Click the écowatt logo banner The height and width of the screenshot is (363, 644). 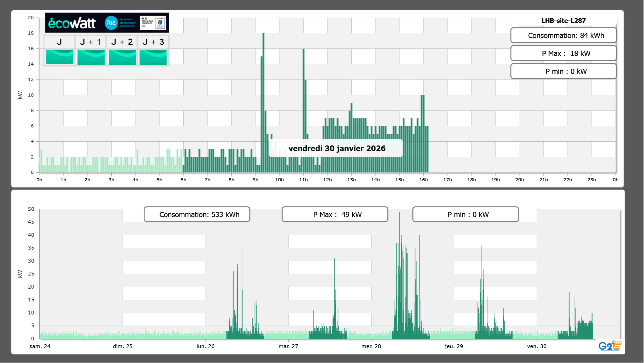(72, 23)
